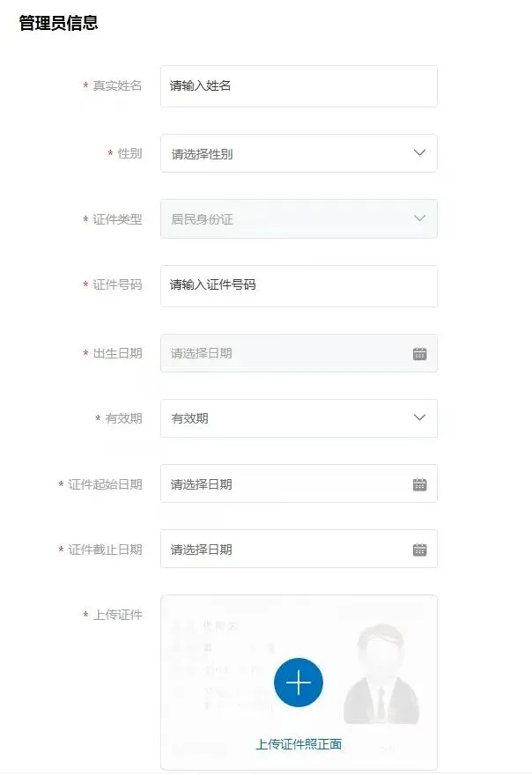Screen dimensions: 532x775
Task: Open the 居民身份证 document type dropdown
Action: 299,218
